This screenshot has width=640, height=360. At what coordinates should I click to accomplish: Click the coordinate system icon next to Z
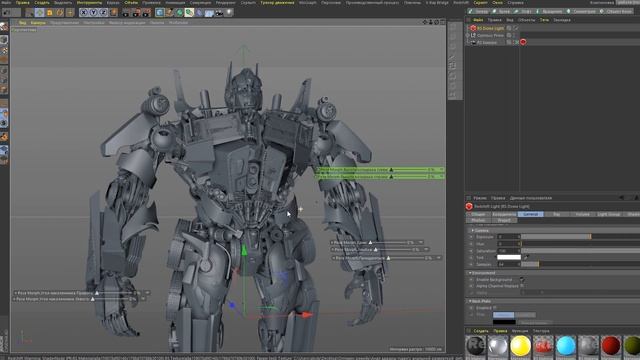pos(113,13)
